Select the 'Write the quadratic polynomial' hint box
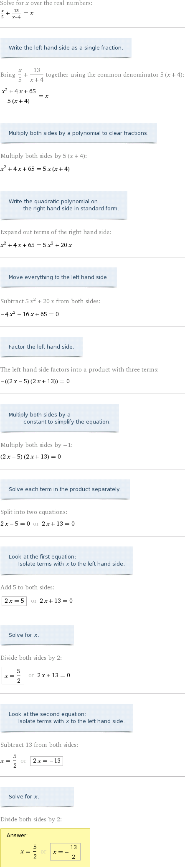 pyautogui.click(x=64, y=205)
